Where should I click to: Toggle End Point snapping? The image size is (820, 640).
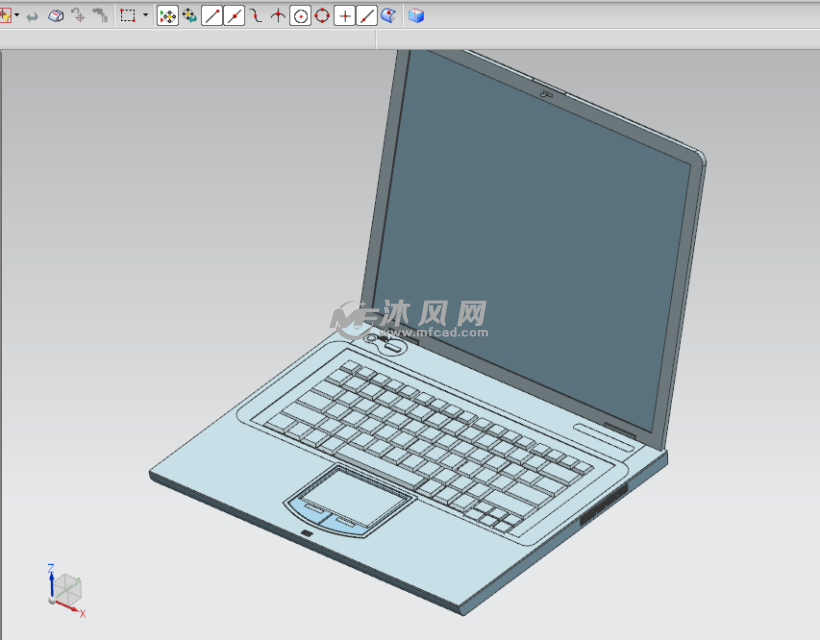point(212,16)
